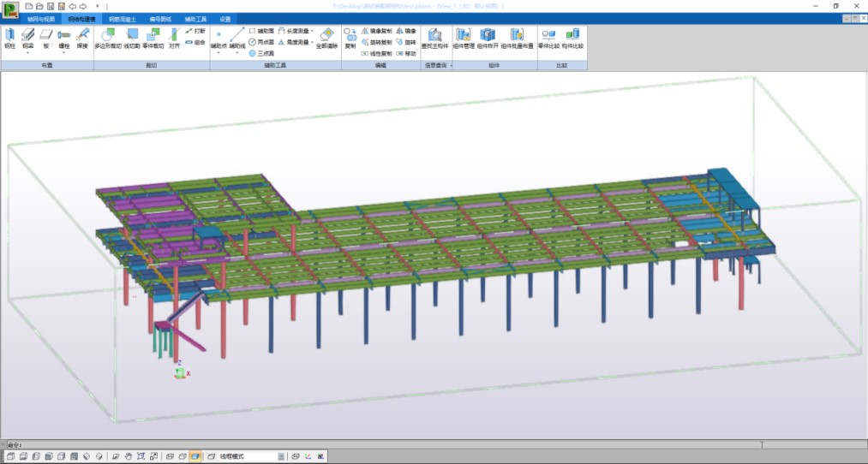The width and height of the screenshot is (868, 464).
Task: Select the pan hand tool in bottom toolbar
Action: [128, 456]
